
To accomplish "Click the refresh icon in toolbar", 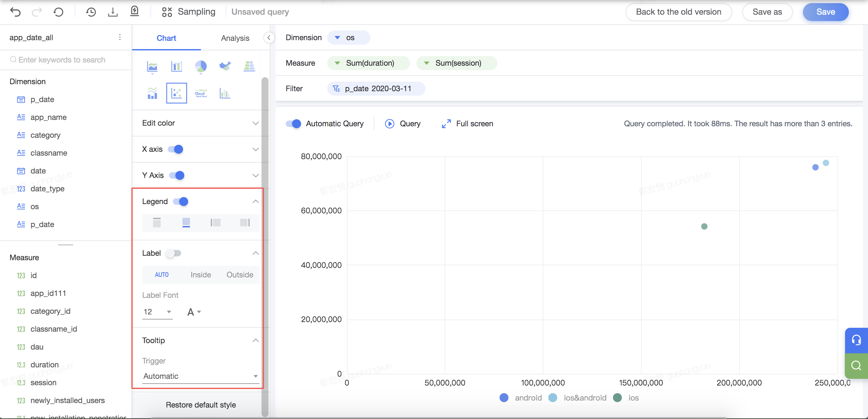I will click(59, 12).
